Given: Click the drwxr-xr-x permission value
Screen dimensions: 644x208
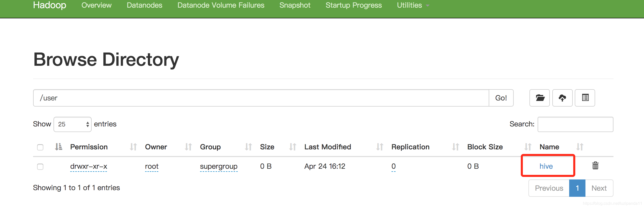Looking at the screenshot, I should coord(89,166).
